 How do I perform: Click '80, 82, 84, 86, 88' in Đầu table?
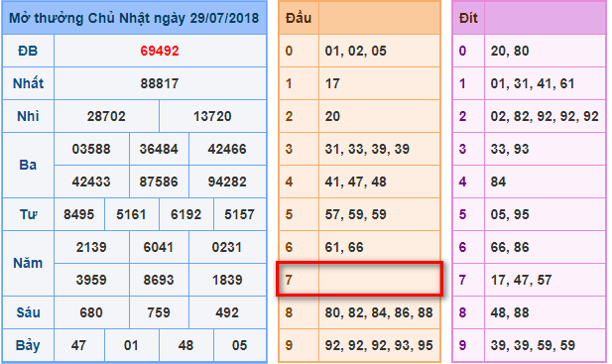pyautogui.click(x=379, y=312)
